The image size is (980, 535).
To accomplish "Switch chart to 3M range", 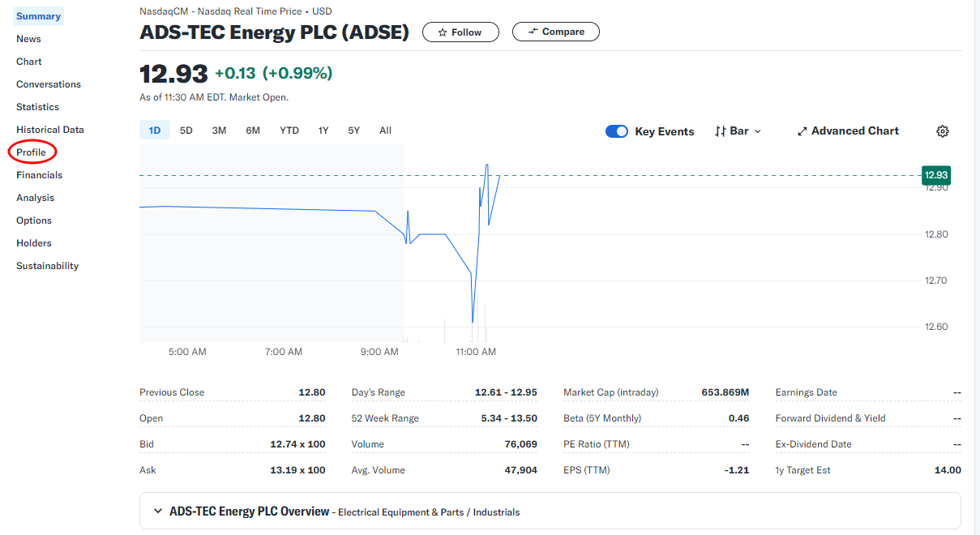I will coord(219,131).
